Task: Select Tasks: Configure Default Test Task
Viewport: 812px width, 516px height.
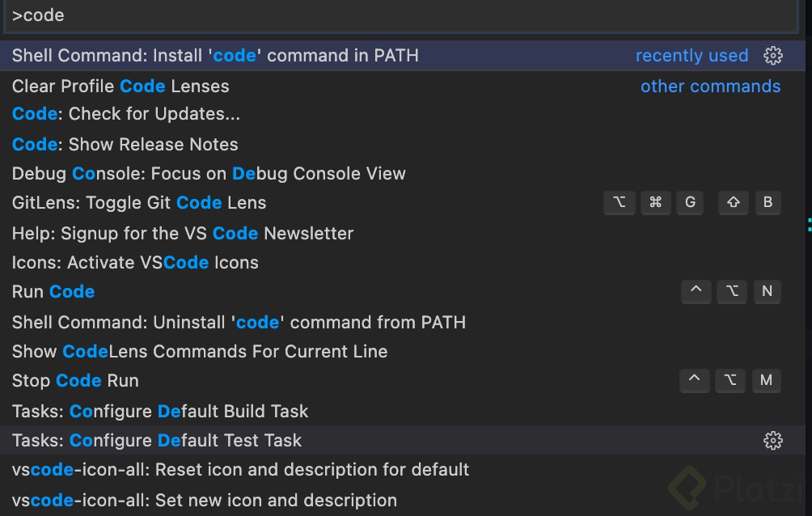Action: point(403,440)
